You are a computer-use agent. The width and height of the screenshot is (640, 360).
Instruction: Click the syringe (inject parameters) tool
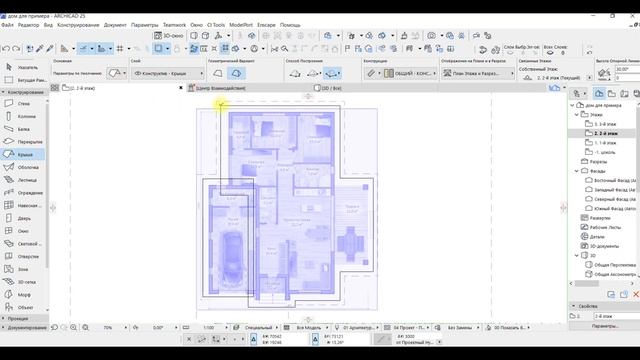point(50,49)
